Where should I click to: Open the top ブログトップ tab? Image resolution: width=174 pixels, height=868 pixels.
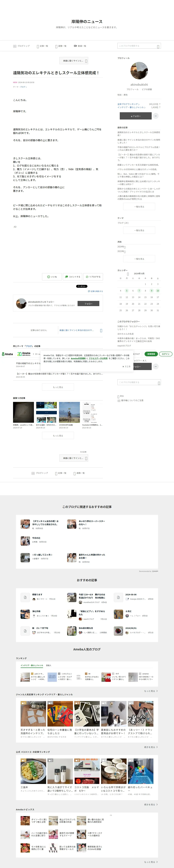coord(21,46)
